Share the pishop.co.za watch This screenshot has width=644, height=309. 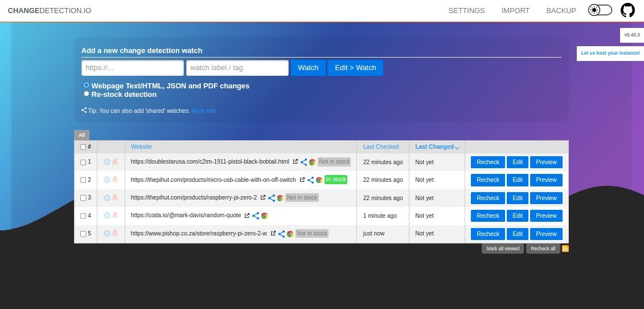click(282, 234)
